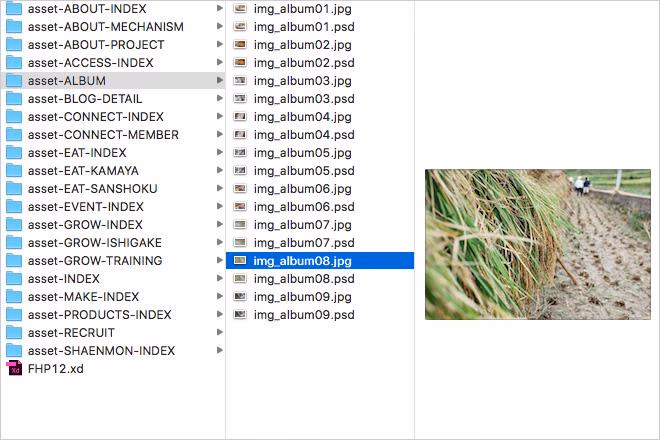Select the img_album01.jpg file icon
This screenshot has height=440, width=660.
coord(240,8)
